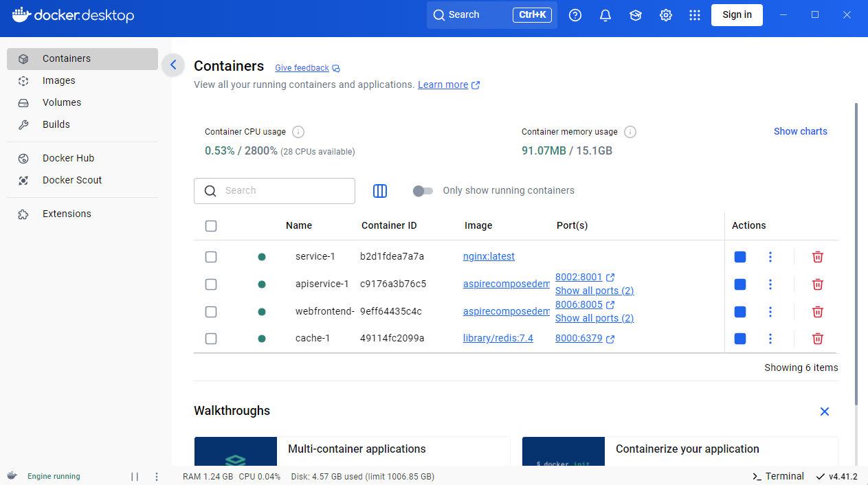Open the Learning center graduation cap icon

coord(636,15)
